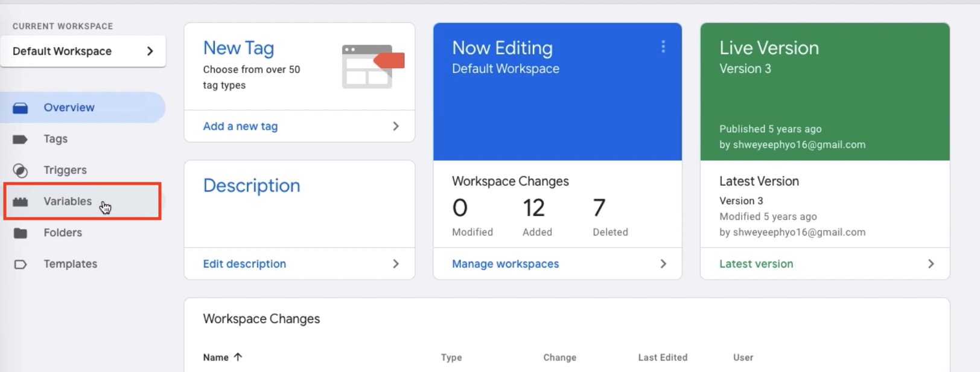This screenshot has height=372, width=980.
Task: Click chevron next to Manage workspaces
Action: (x=663, y=264)
